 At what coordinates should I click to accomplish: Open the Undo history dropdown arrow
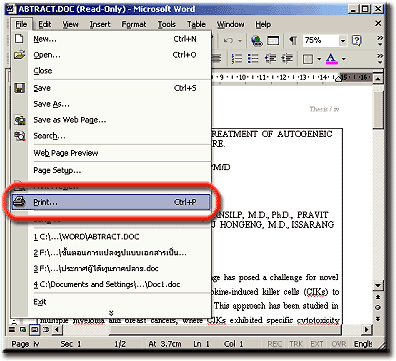[240, 41]
